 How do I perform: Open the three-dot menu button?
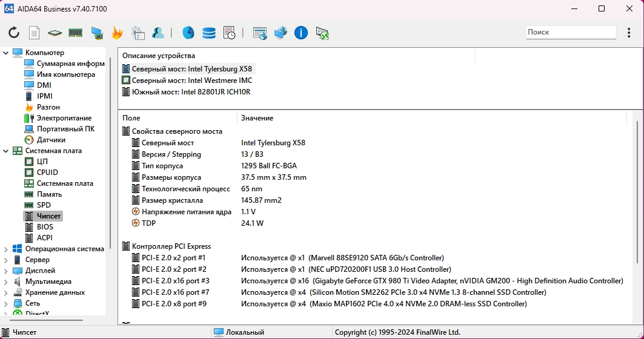(x=629, y=33)
